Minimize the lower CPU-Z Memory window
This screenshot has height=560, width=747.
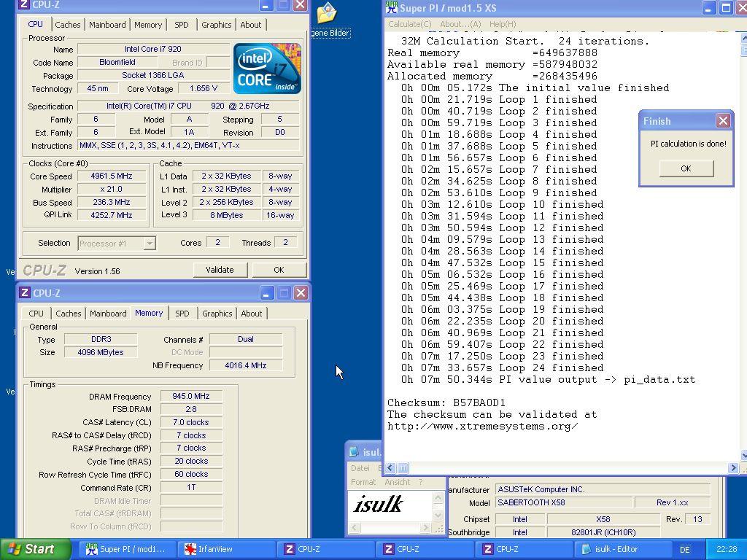point(267,293)
